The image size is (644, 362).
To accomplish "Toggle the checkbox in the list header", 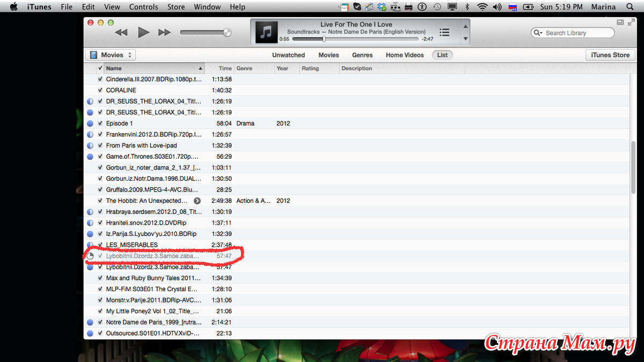I will coord(100,68).
